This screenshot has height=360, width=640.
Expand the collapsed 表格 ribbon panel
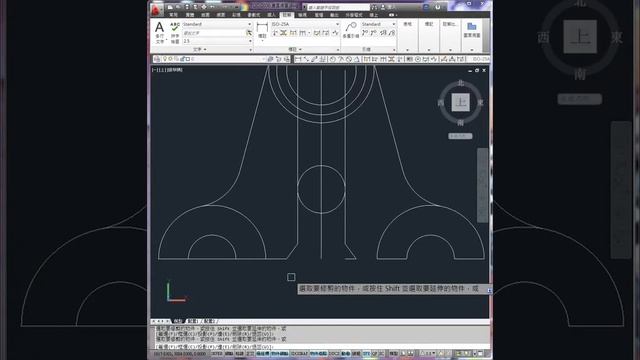point(407,36)
